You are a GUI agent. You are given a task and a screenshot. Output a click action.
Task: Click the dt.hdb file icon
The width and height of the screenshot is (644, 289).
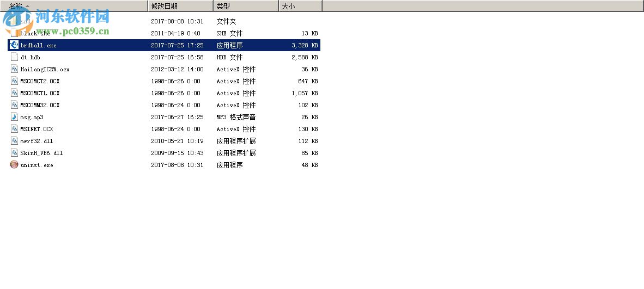pyautogui.click(x=14, y=57)
